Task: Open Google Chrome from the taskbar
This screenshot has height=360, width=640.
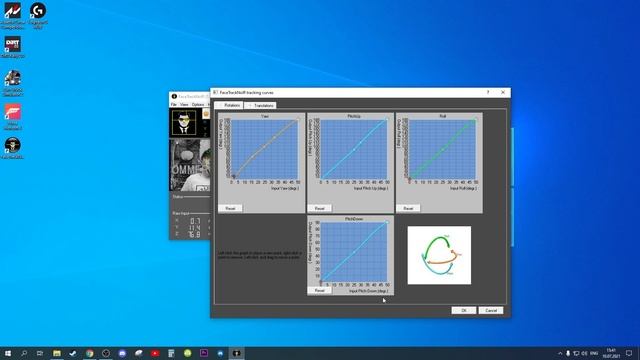Action: pyautogui.click(x=89, y=353)
